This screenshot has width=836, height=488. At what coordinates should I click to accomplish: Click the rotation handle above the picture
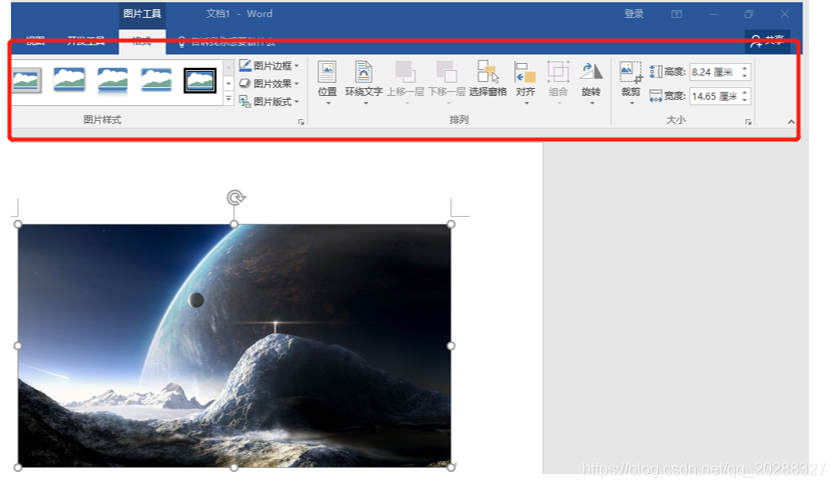(235, 198)
